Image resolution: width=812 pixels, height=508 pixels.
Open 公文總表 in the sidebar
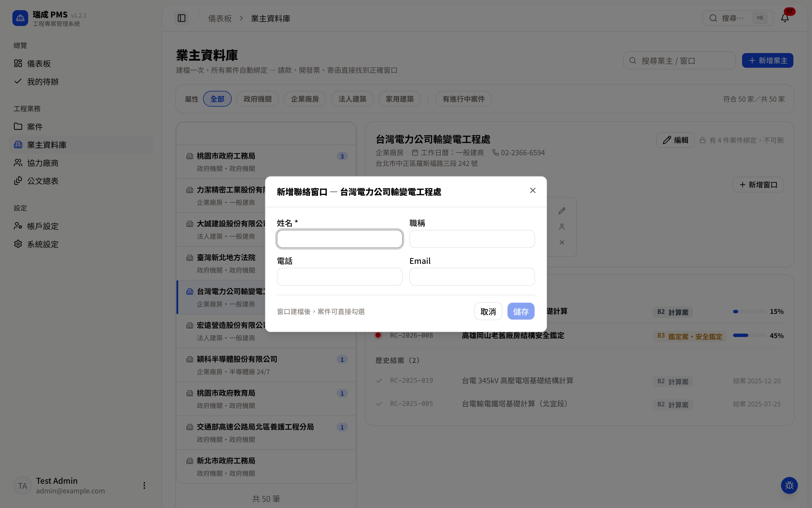pyautogui.click(x=81, y=181)
